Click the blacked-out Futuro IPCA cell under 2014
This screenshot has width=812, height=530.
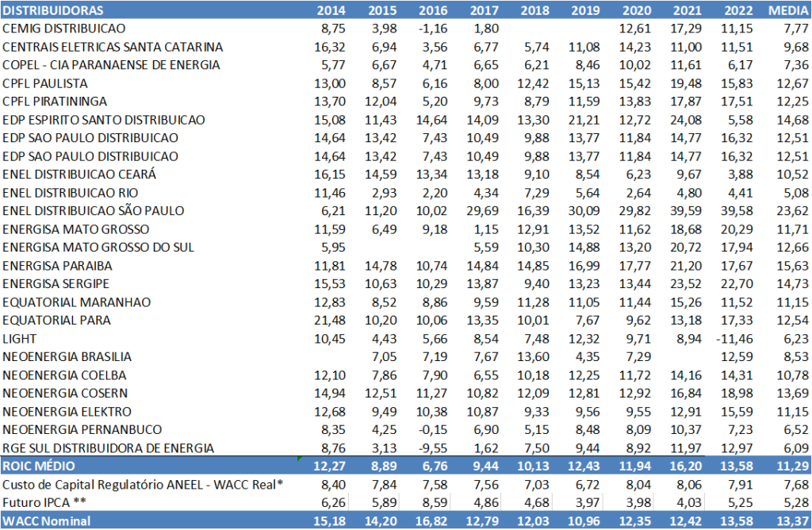324,503
